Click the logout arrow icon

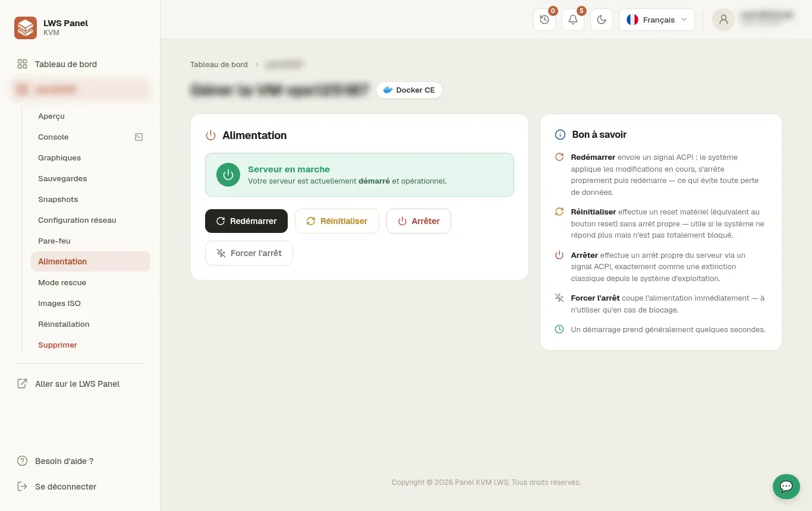pyautogui.click(x=22, y=487)
